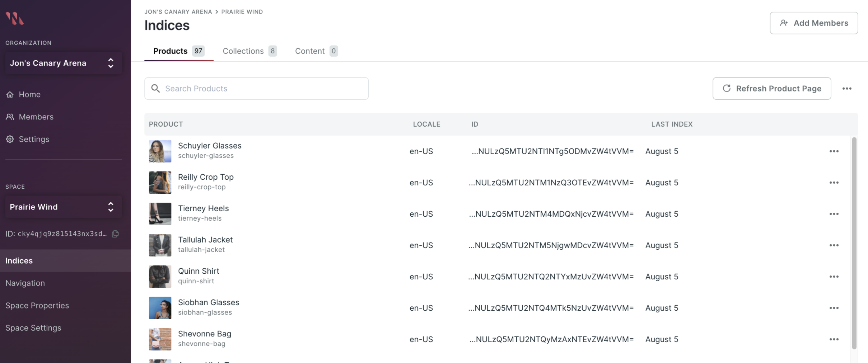868x363 pixels.
Task: Click the LAST INDEX column header
Action: click(672, 124)
